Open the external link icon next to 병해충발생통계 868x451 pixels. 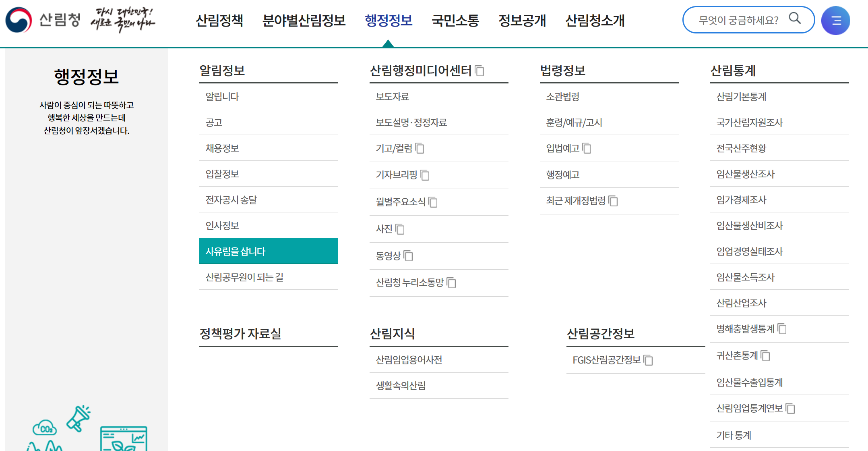pyautogui.click(x=782, y=329)
